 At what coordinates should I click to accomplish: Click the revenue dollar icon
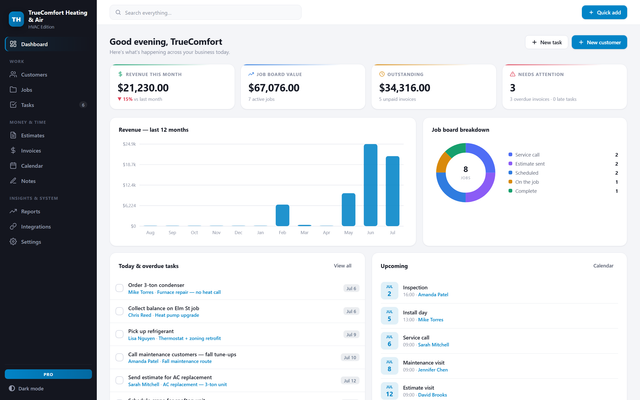[x=120, y=74]
